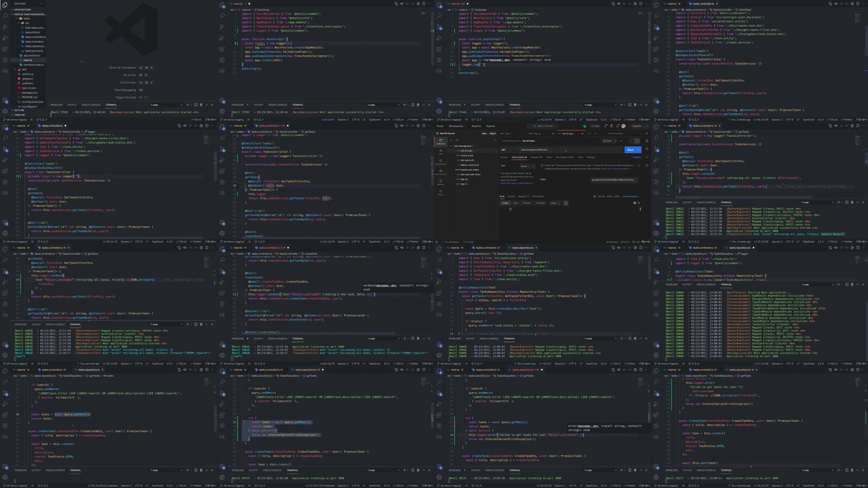
Task: Switch the response view to Preview
Action: (527, 203)
